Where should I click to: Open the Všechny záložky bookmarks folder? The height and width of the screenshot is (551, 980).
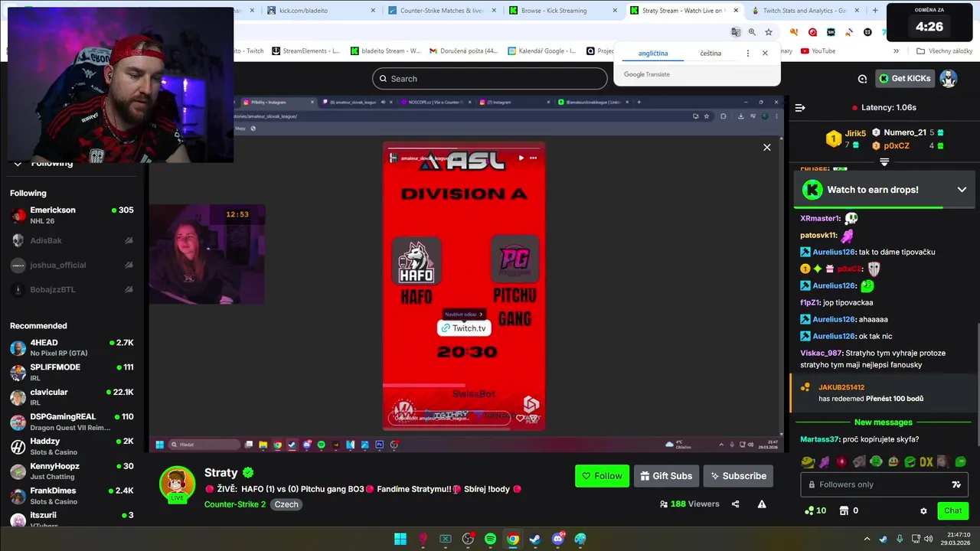[x=944, y=51]
